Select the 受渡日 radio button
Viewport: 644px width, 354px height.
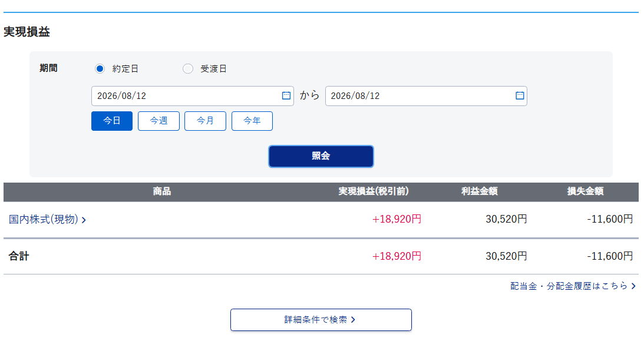coord(188,68)
